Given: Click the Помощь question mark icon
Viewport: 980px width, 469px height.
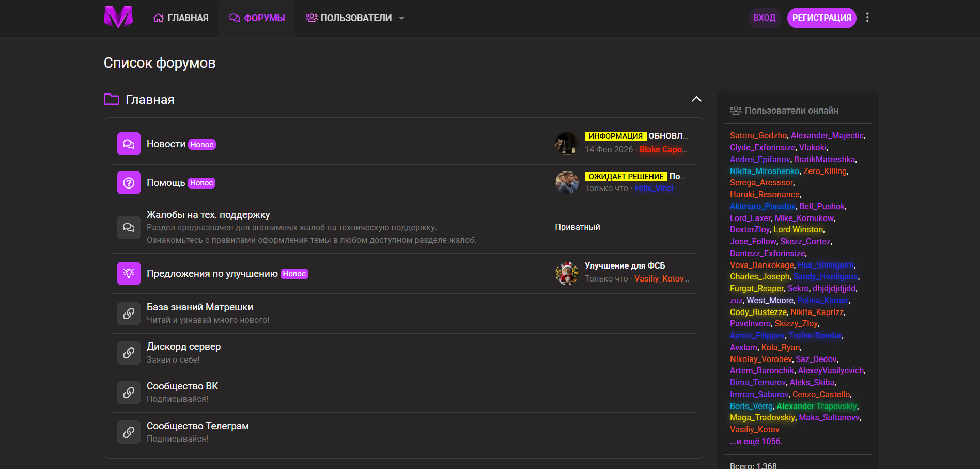Looking at the screenshot, I should coord(129,183).
